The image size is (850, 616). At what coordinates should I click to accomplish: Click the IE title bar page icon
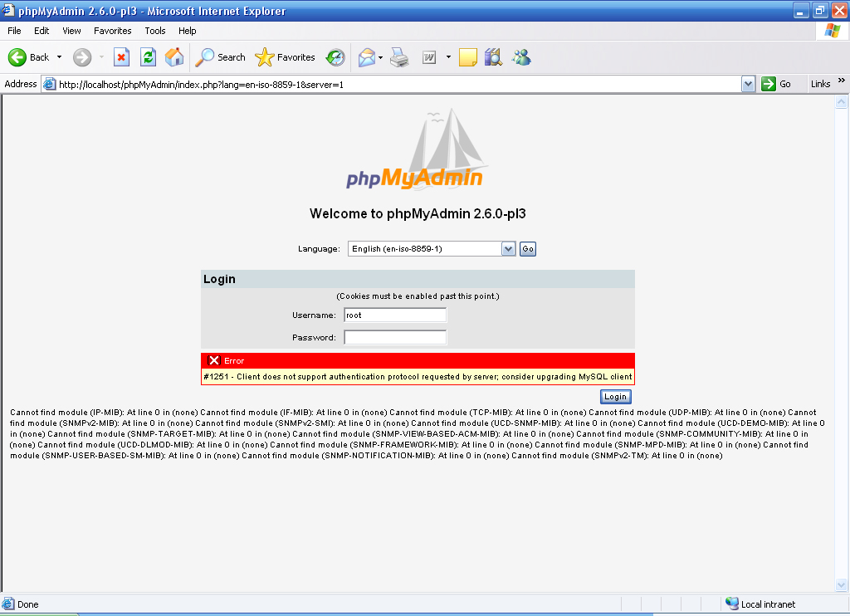[8, 10]
